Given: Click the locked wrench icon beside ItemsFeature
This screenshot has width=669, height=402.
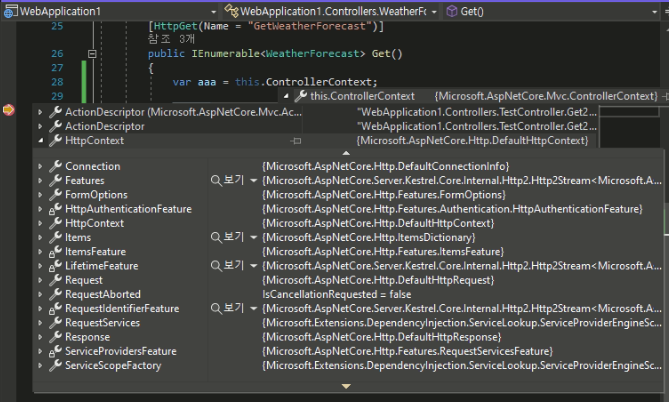Looking at the screenshot, I should (55, 251).
